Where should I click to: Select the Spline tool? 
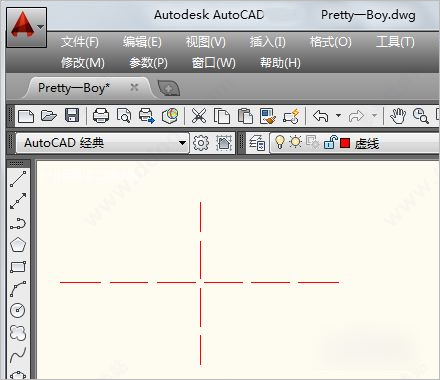click(x=18, y=355)
